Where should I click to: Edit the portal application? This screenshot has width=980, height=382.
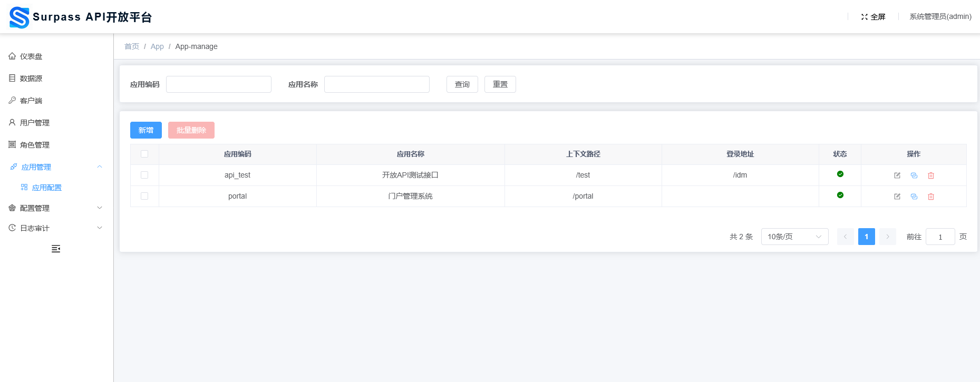click(897, 197)
